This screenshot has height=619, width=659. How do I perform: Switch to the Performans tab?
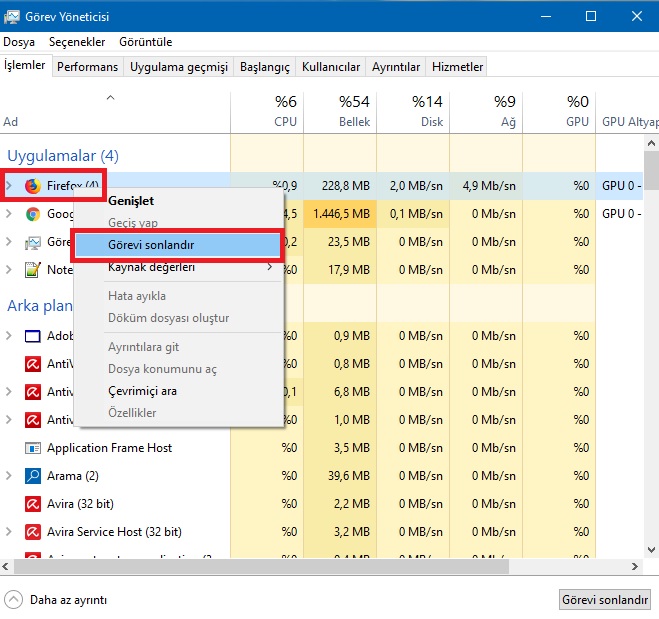(87, 67)
